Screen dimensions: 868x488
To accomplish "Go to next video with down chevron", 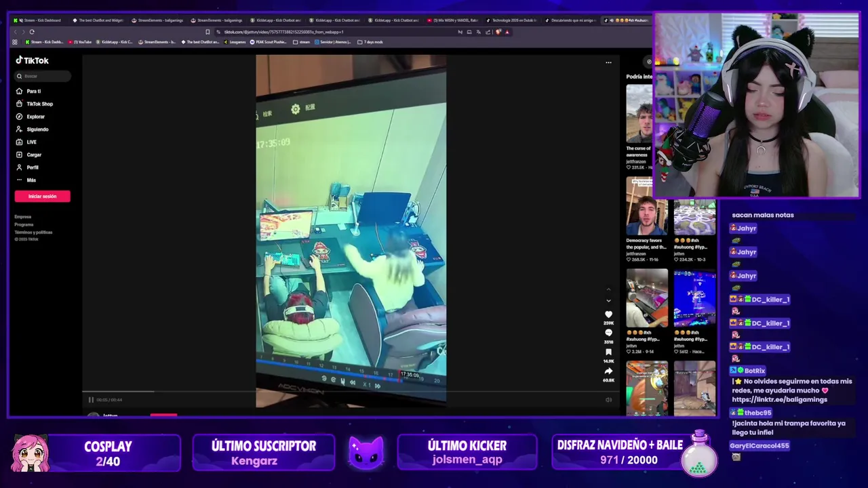I will [608, 300].
